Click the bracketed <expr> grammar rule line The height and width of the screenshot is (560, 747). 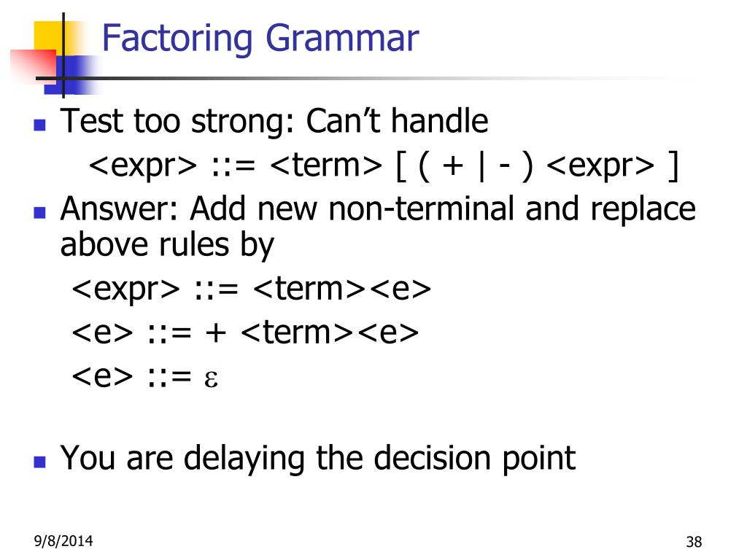pyautogui.click(x=384, y=166)
